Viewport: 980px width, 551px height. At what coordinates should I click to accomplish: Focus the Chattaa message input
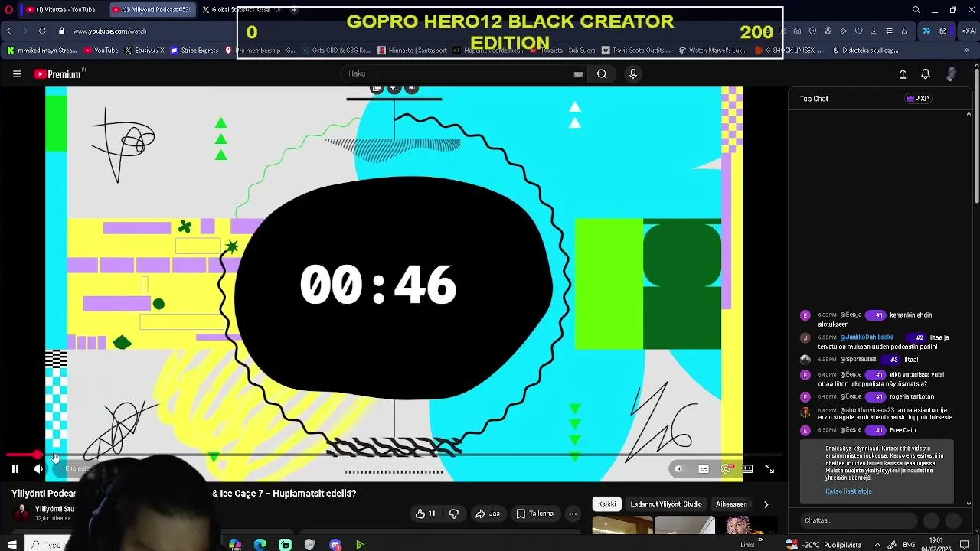(x=857, y=520)
